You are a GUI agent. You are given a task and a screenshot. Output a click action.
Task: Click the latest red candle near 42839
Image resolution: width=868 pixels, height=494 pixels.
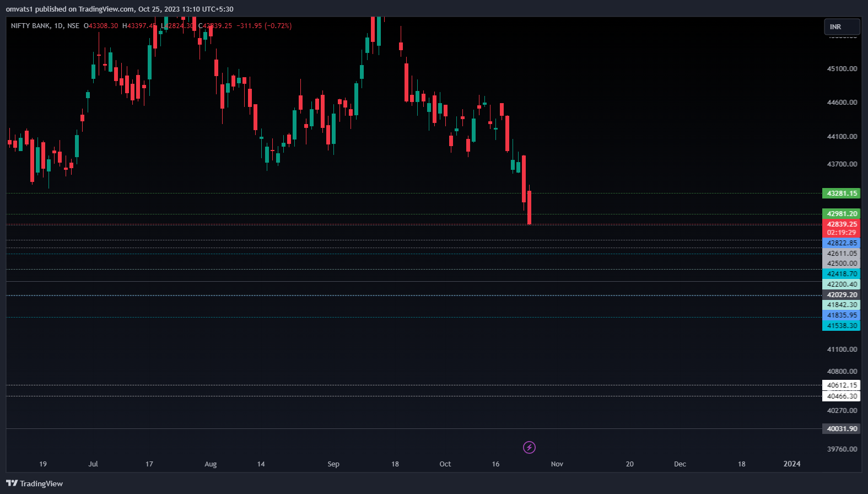click(x=529, y=208)
